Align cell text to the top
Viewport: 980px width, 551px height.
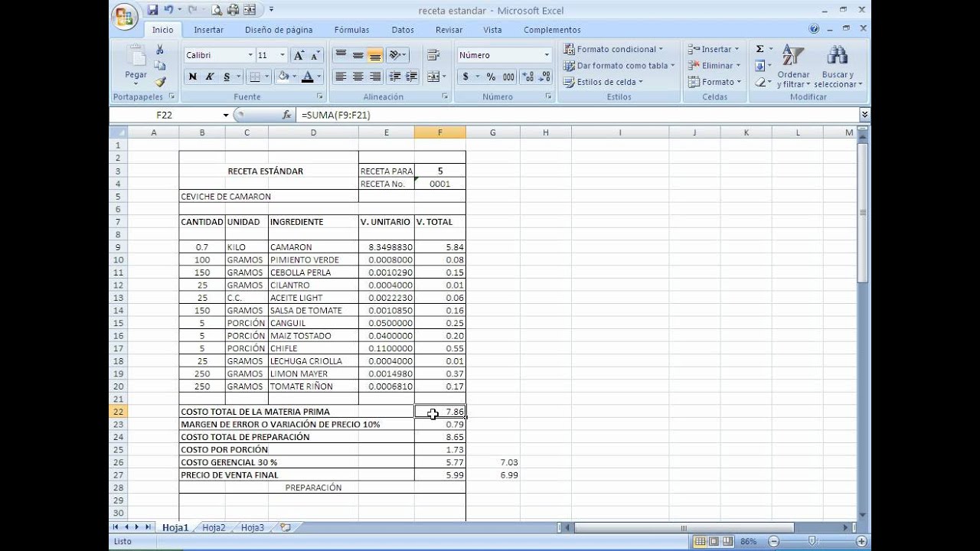point(341,55)
